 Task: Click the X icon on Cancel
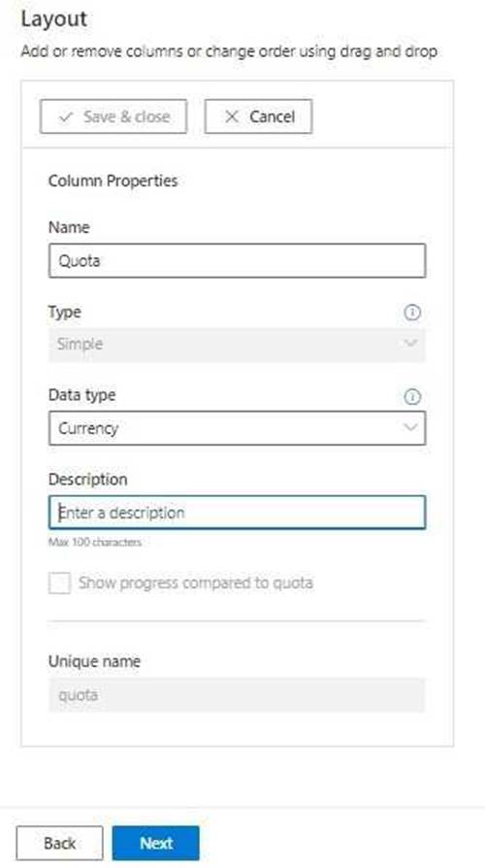(232, 117)
